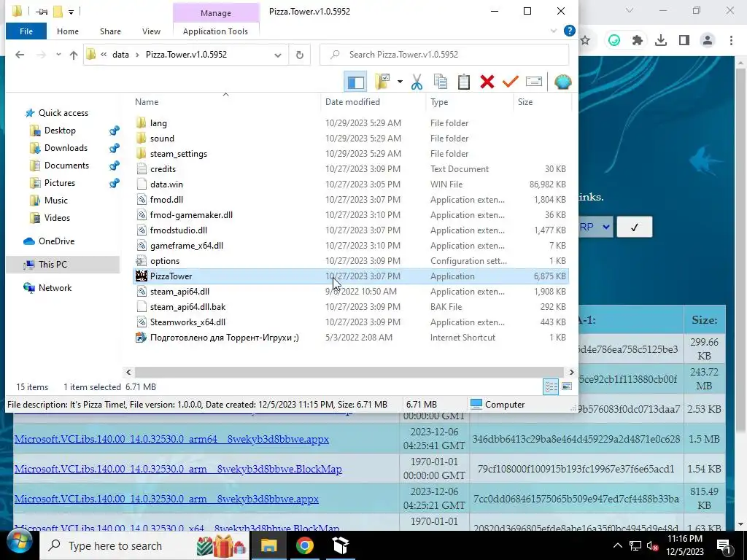The height and width of the screenshot is (560, 747).
Task: Toggle Chrome side panel
Action: [684, 41]
